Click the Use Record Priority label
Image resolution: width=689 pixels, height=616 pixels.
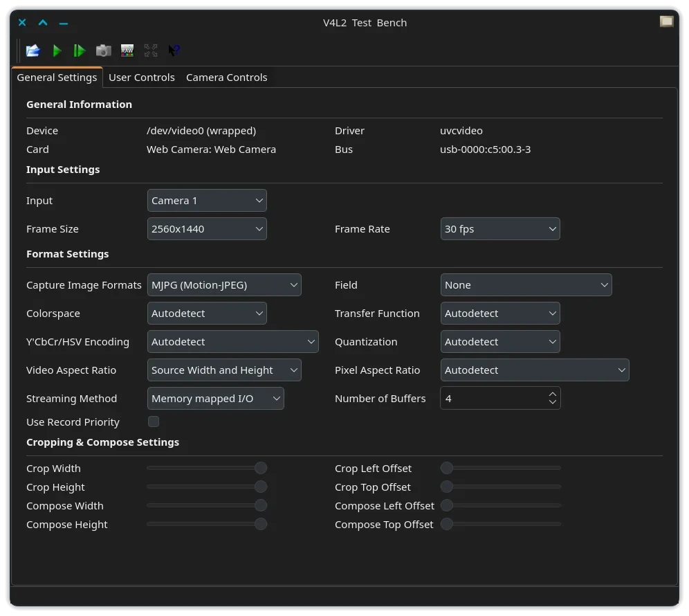coord(73,422)
